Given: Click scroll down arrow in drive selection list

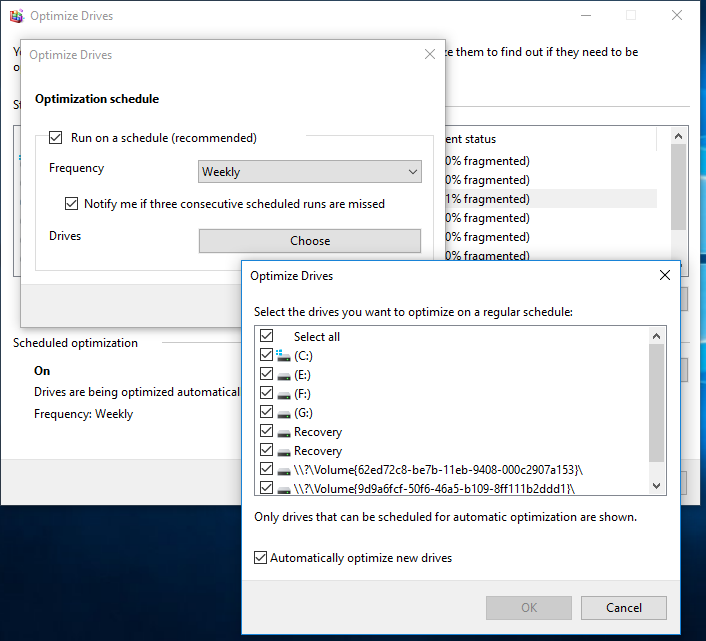Looking at the screenshot, I should coord(656,486).
